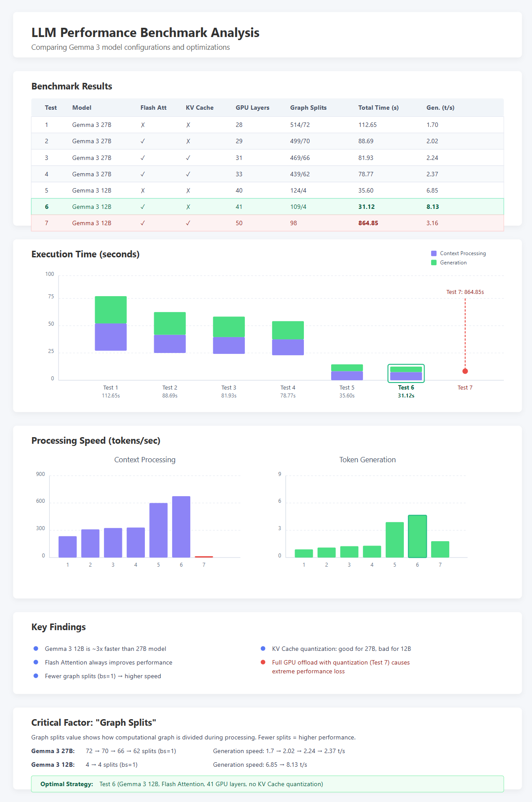This screenshot has height=802, width=532.
Task: Click the highlighted Test 6 execution time bar
Action: pyautogui.click(x=406, y=373)
